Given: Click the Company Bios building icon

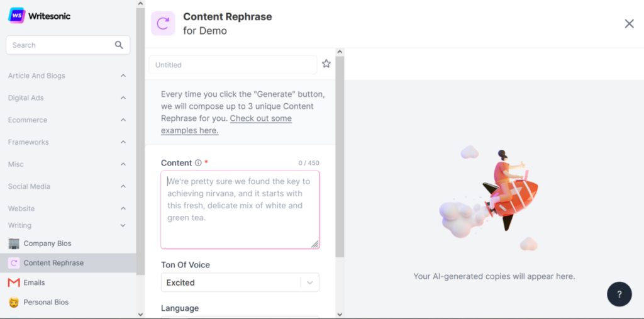Looking at the screenshot, I should 14,243.
